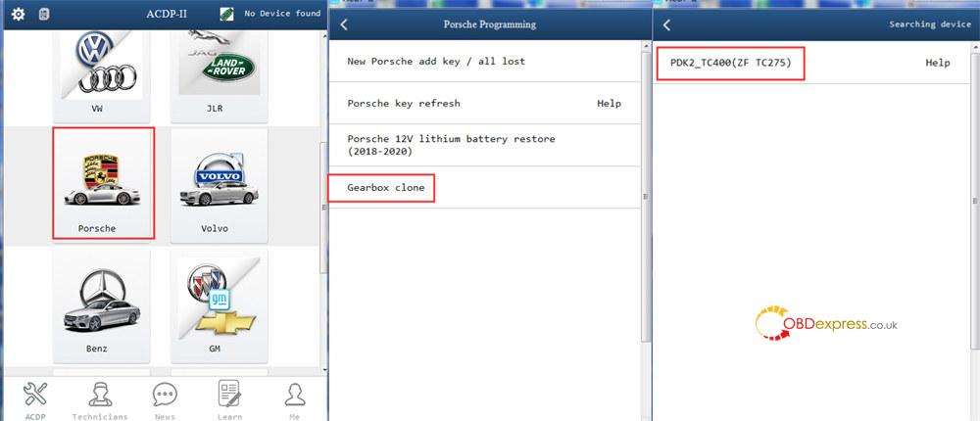Select the GM brand tile
This screenshot has width=980, height=421.
pos(219,305)
